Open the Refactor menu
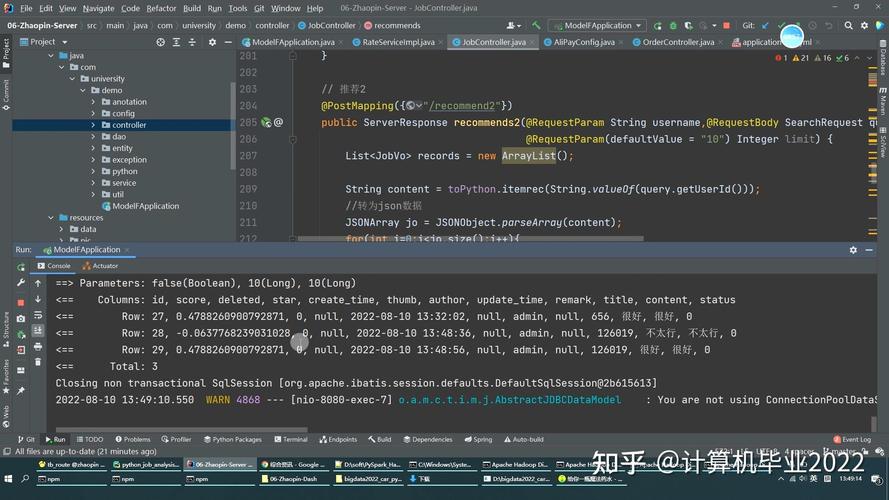889x500 pixels. tap(161, 8)
